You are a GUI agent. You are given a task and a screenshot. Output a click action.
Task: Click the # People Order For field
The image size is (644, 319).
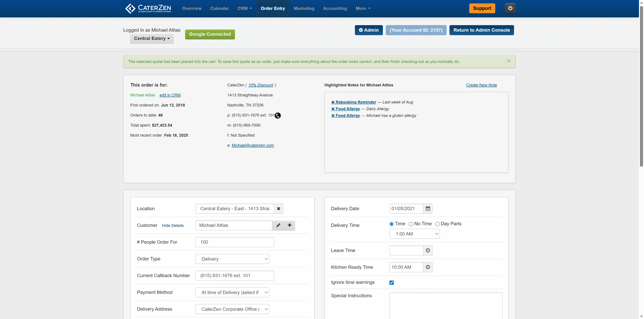(x=234, y=242)
